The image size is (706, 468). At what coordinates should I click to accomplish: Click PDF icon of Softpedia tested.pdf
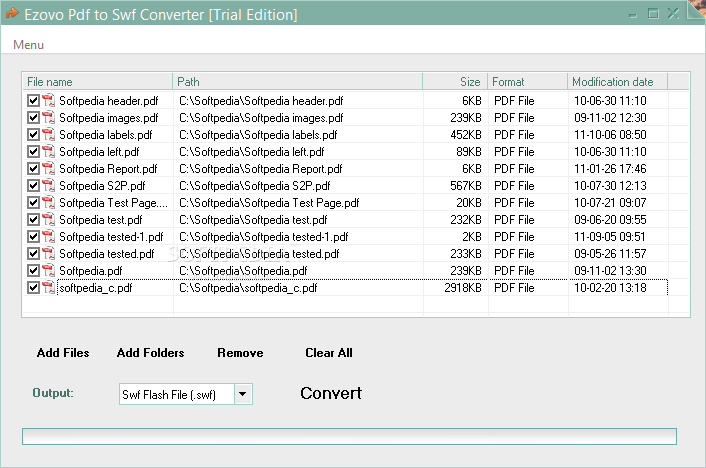[48, 254]
